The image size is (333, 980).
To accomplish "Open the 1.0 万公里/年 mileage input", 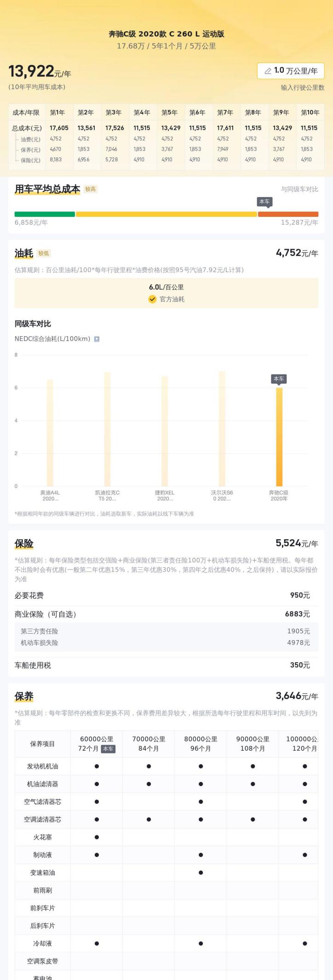I will pos(291,71).
